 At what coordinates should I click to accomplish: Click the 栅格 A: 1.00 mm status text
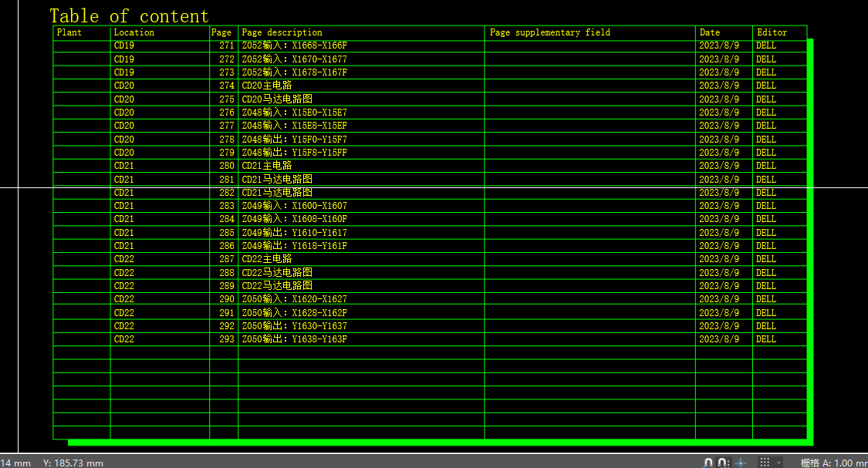coord(833,463)
